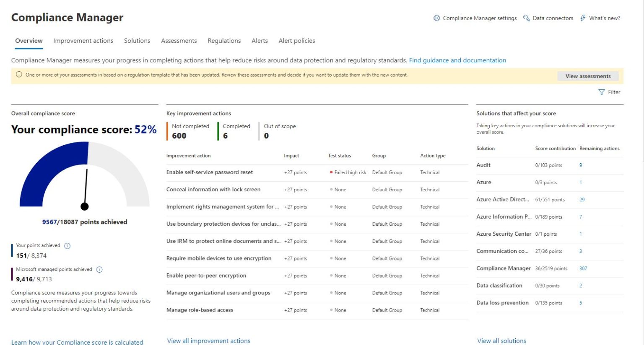Viewport: 644px width, 345px height.
Task: Open the 307 remaining actions for Compliance Manager
Action: coord(583,268)
